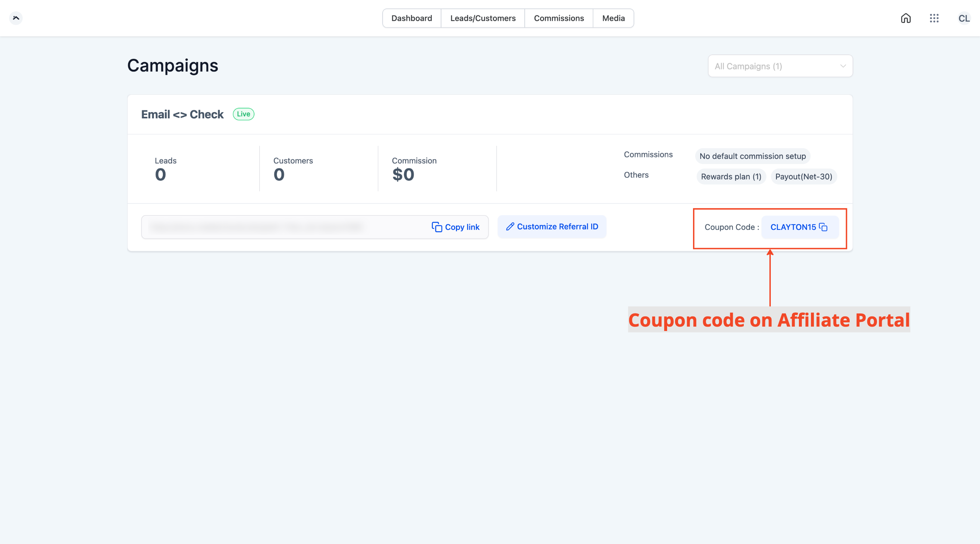Viewport: 980px width, 544px height.
Task: Click the customize referral ID pencil icon
Action: point(510,227)
